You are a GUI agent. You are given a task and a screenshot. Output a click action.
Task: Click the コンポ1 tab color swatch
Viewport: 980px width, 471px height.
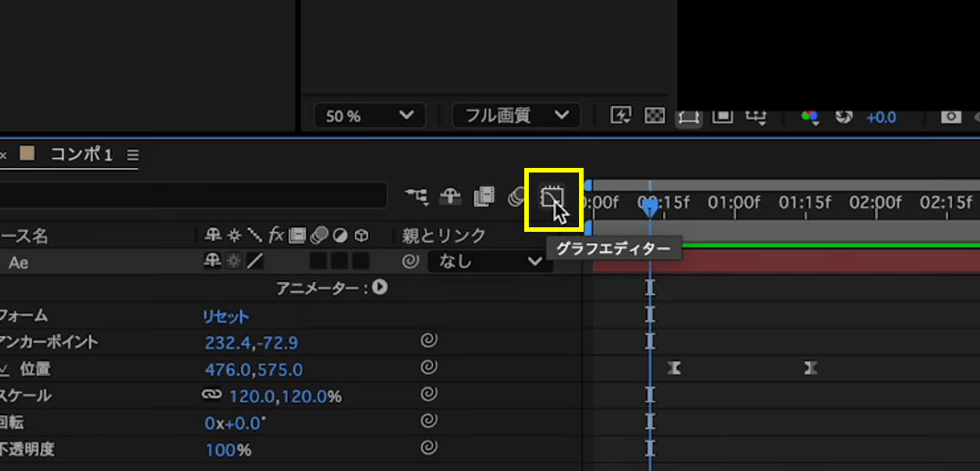pos(26,153)
